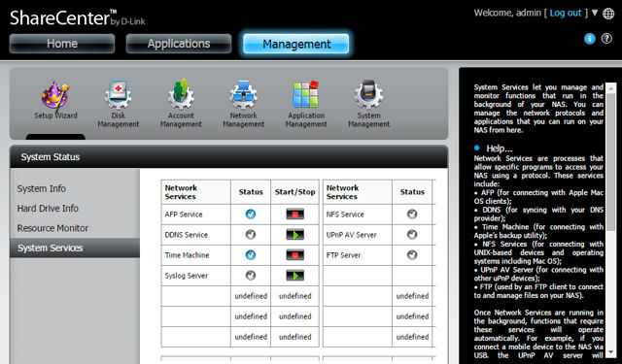The width and height of the screenshot is (622, 364).
Task: Click the DDNS Service label
Action: click(x=186, y=235)
